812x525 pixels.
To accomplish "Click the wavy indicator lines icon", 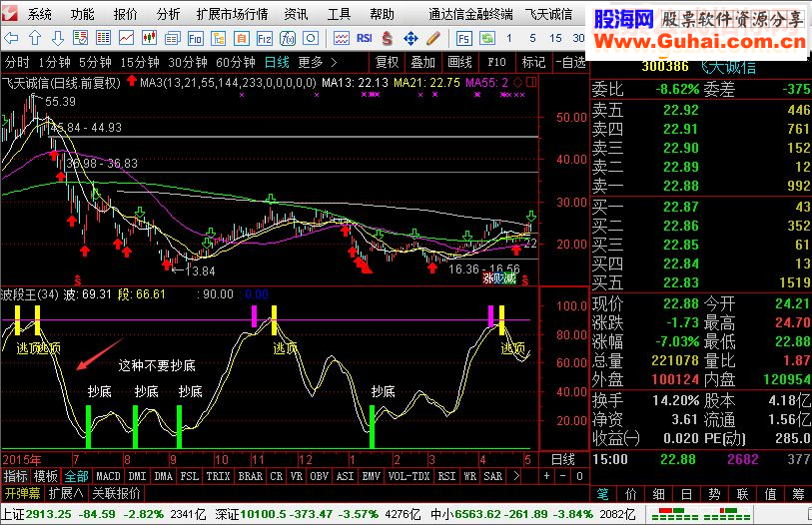I will [x=342, y=38].
